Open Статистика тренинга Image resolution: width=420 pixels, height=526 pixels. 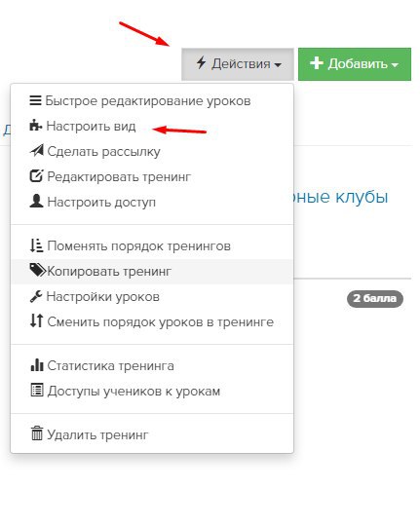pyautogui.click(x=152, y=365)
